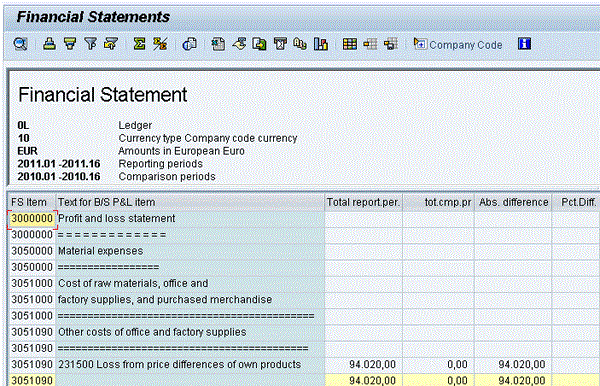Click the Material expenses row
Image resolution: width=600 pixels, height=386 pixels.
coord(100,251)
